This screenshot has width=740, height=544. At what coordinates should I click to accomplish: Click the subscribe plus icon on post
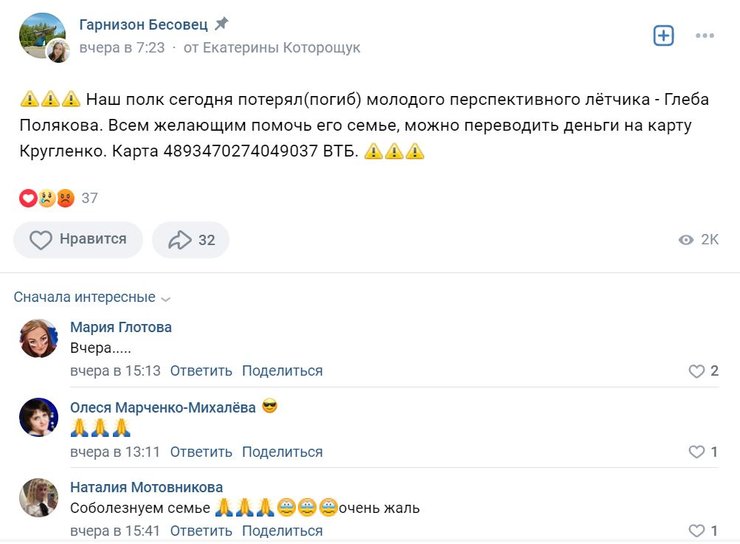(664, 36)
